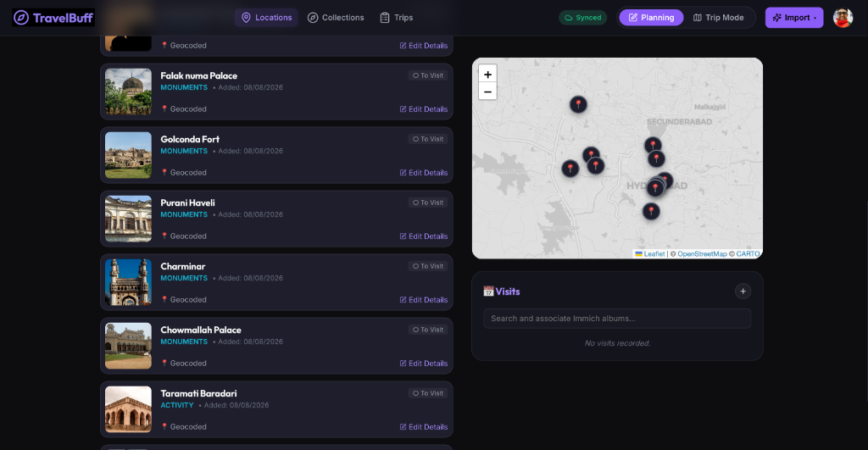Click the southernmost map pin near Hyderabad
The width and height of the screenshot is (868, 450).
tap(651, 211)
